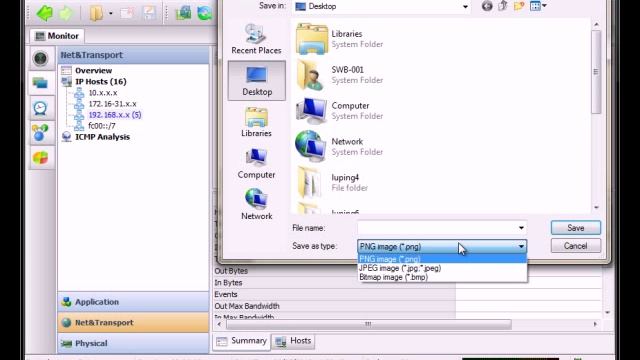Image resolution: width=640 pixels, height=360 pixels.
Task: Click the folder open icon in toolbar
Action: click(96, 13)
